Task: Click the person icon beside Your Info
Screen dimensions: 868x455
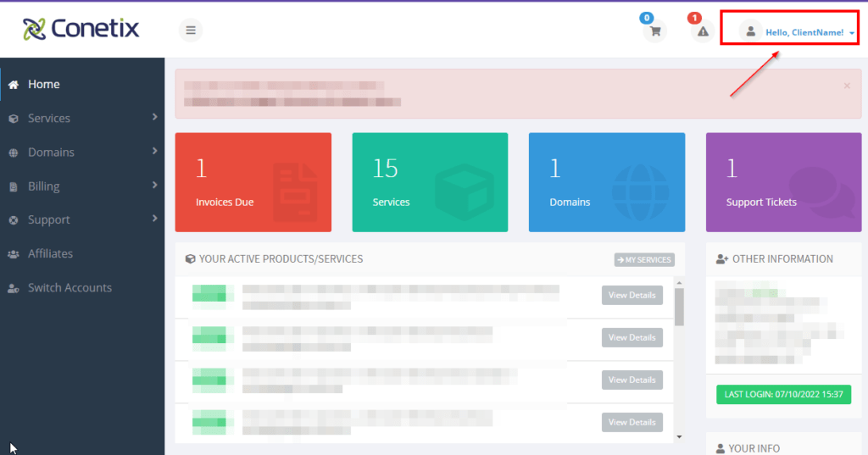Action: click(x=721, y=448)
